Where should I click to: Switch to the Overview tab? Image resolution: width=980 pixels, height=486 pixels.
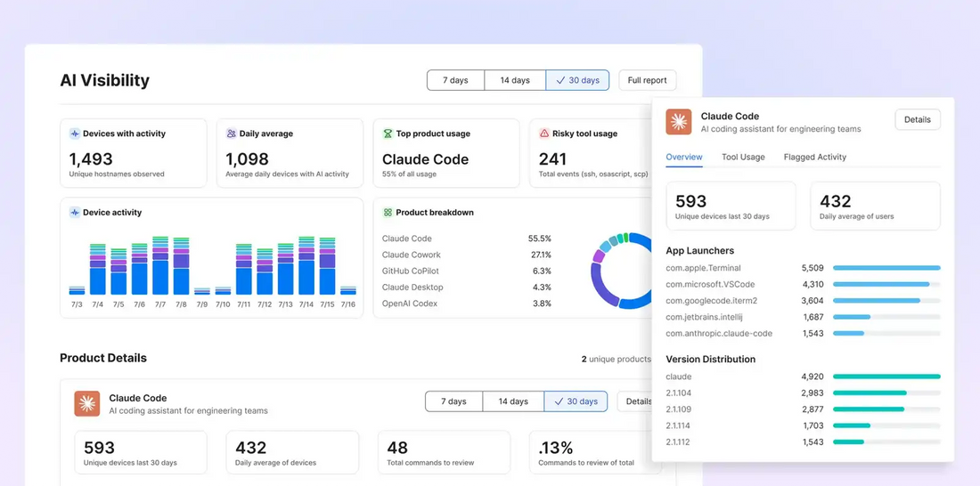tap(683, 158)
